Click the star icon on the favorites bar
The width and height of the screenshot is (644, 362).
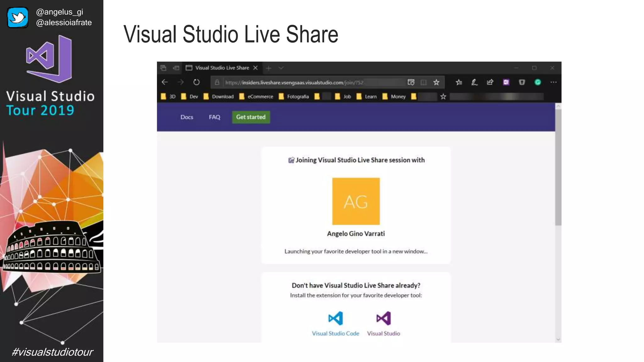(x=443, y=96)
